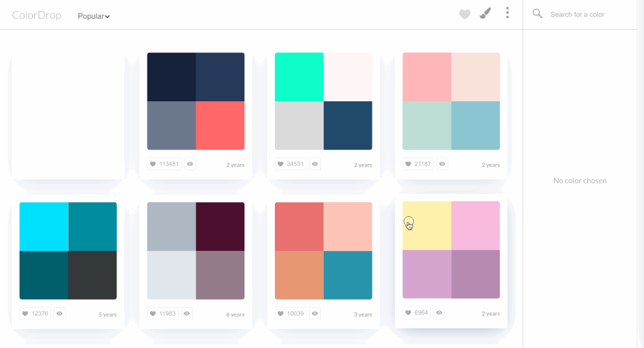Click the paintbrush create-palette icon

[x=485, y=13]
